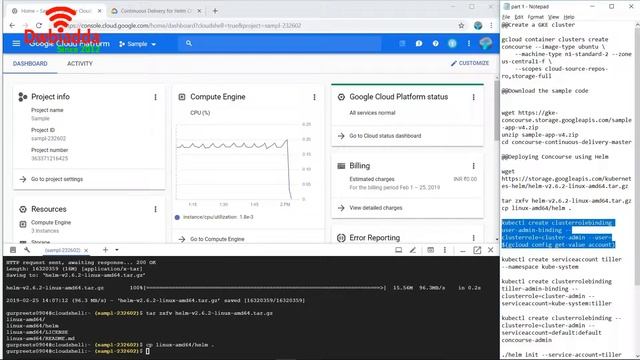Open the Sample project selector dropdown
640x360 pixels.
138,44
